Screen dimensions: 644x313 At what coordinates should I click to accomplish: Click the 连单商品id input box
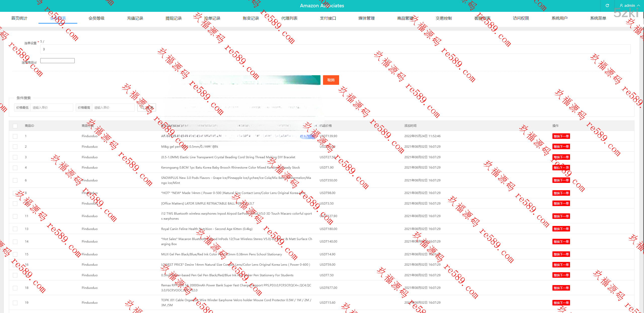[x=57, y=61]
